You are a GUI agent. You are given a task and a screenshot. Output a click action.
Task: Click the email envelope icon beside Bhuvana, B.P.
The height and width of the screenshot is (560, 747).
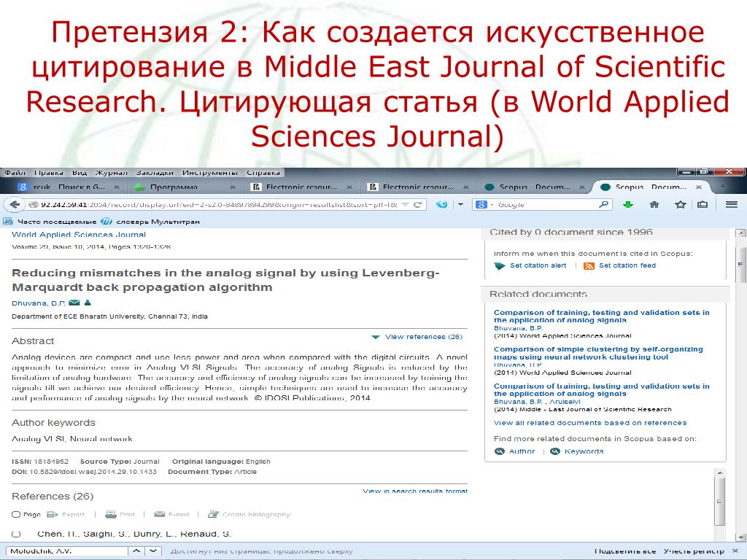pos(74,303)
